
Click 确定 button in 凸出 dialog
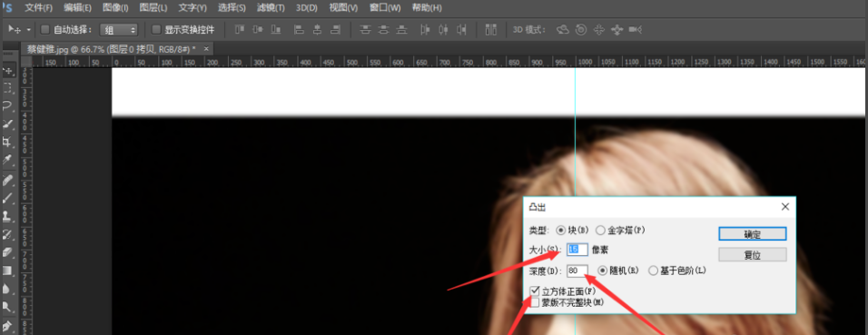(753, 233)
